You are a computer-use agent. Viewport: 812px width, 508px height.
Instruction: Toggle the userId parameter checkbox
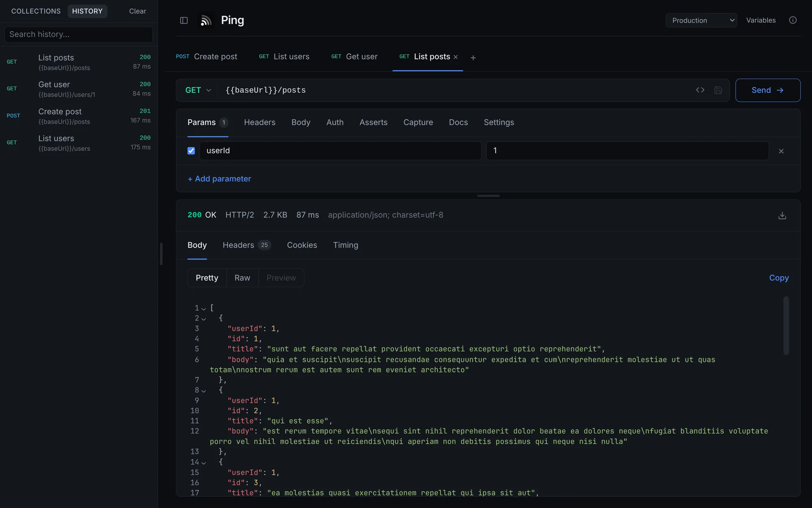191,151
